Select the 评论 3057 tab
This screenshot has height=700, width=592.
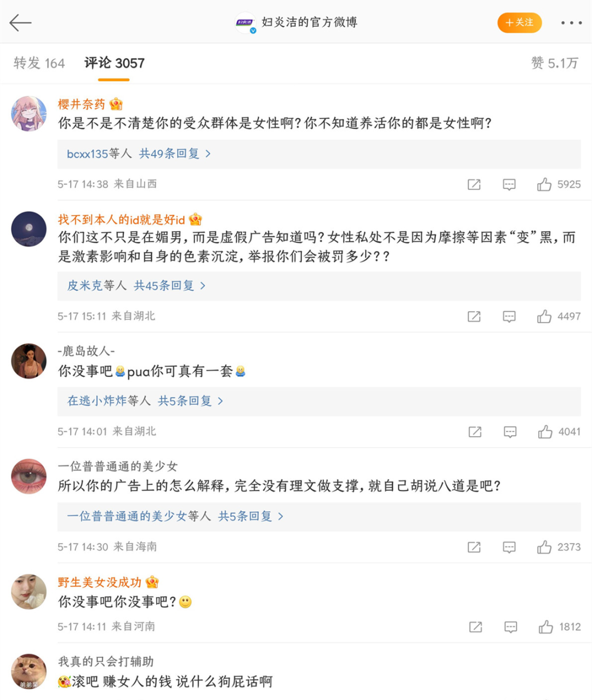114,63
